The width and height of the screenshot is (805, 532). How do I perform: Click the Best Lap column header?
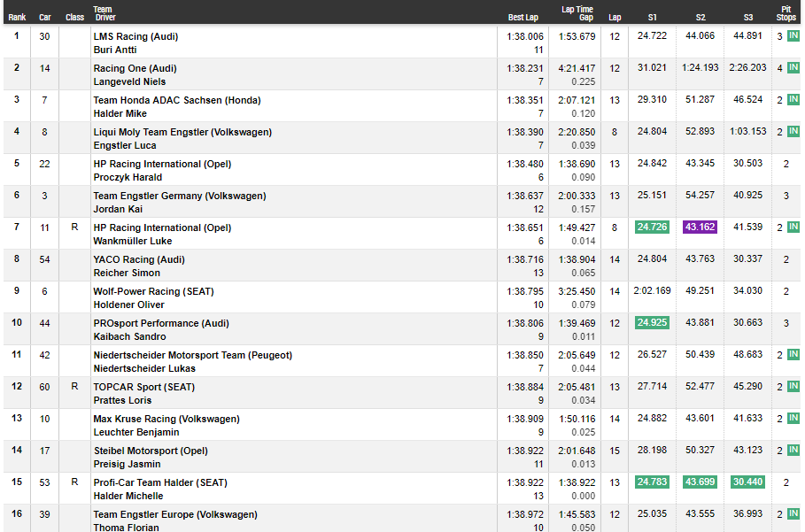point(523,18)
